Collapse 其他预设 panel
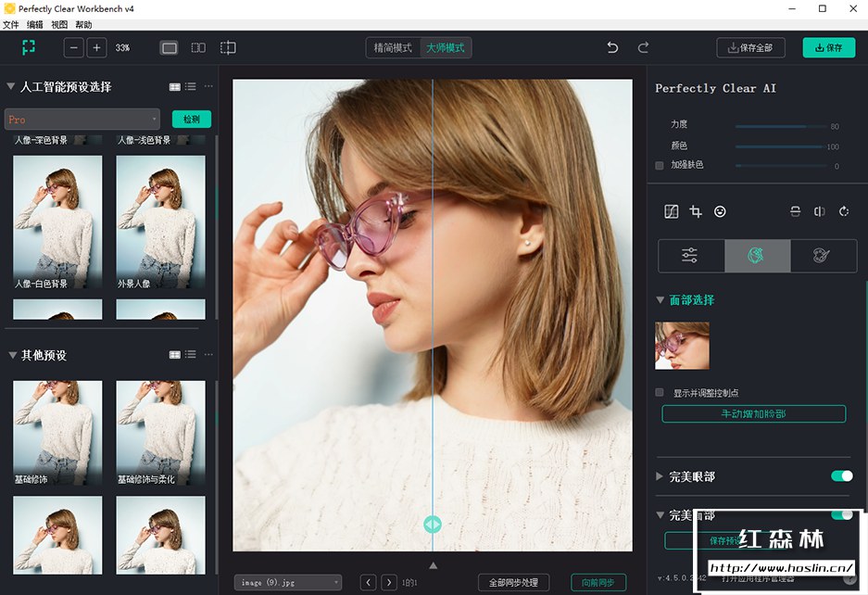The image size is (868, 595). (x=12, y=355)
